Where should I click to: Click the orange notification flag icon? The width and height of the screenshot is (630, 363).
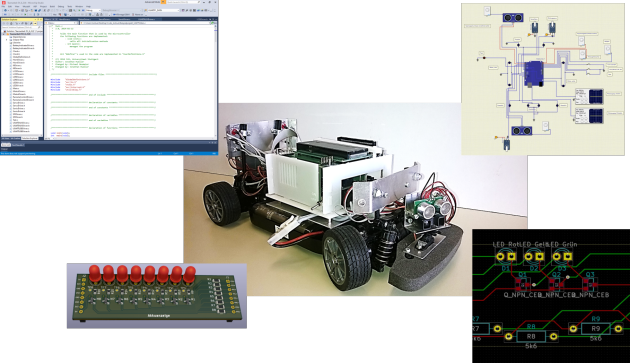tap(163, 2)
